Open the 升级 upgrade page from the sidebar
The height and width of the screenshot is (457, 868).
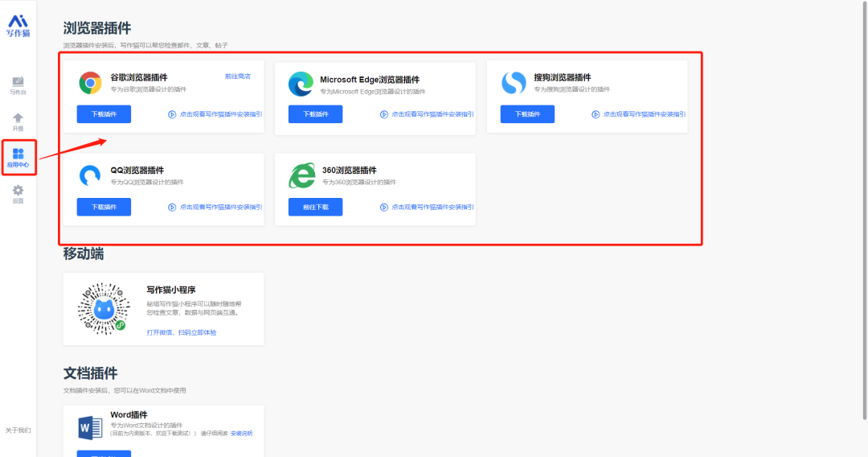click(x=18, y=121)
